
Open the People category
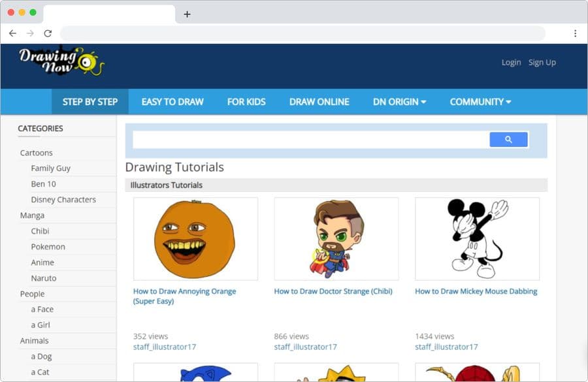pyautogui.click(x=32, y=294)
